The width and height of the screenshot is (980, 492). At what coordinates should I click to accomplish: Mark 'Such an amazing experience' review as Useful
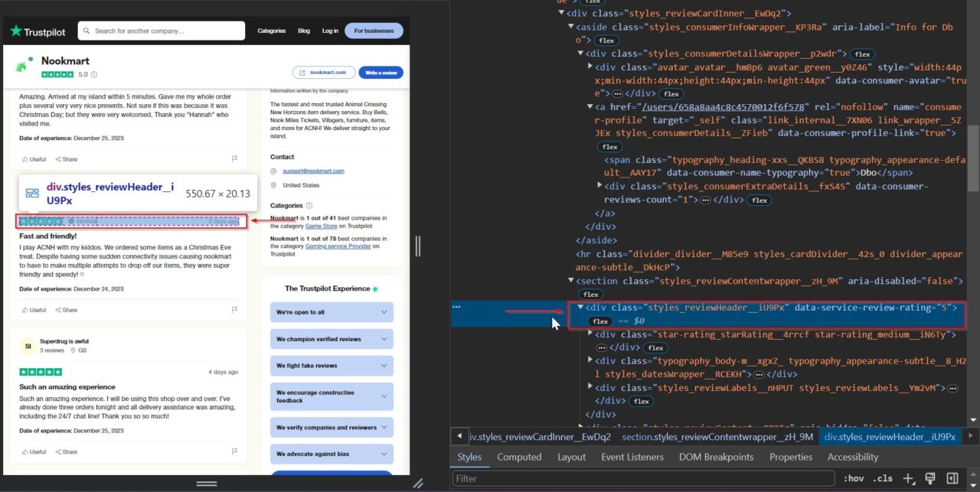click(x=34, y=452)
